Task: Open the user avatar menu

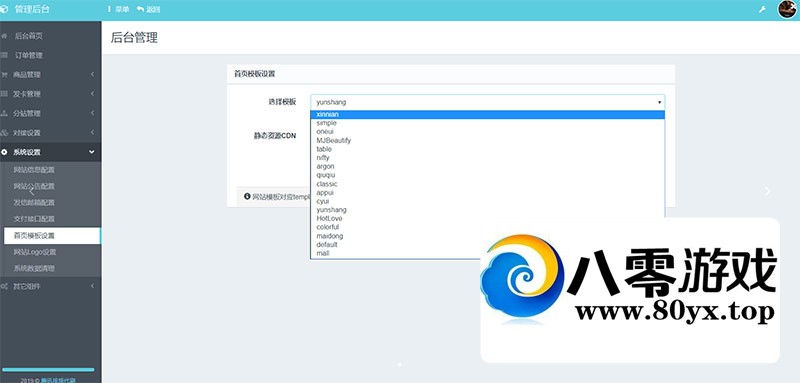Action: [787, 9]
